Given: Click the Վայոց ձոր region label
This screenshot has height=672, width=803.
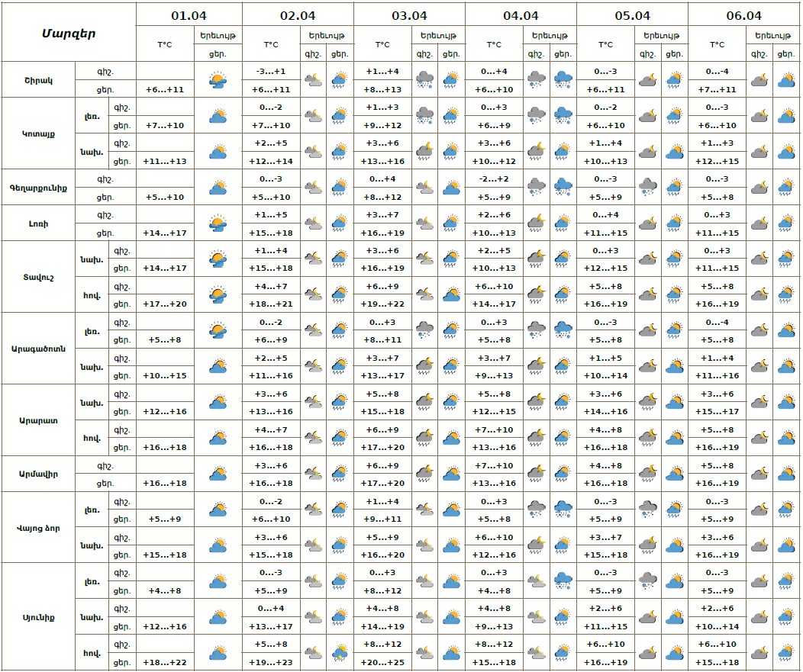Looking at the screenshot, I should click(x=38, y=528).
